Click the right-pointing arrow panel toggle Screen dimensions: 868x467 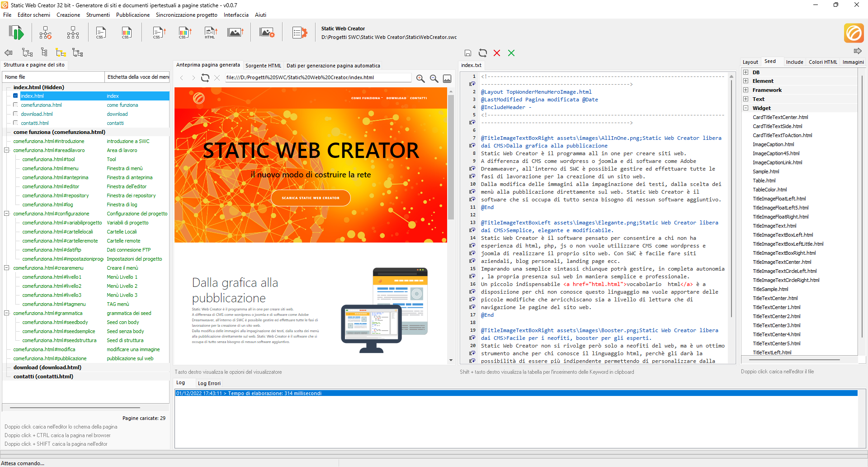coord(858,51)
